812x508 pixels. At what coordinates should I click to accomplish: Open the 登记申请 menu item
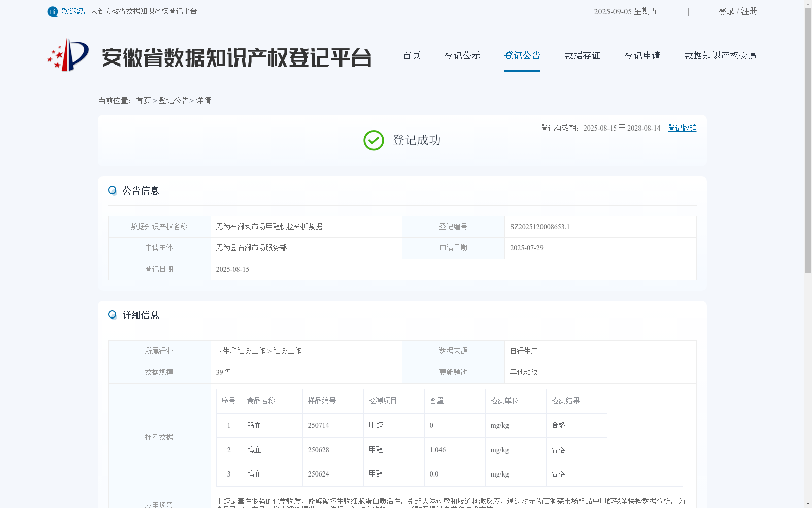pos(642,55)
